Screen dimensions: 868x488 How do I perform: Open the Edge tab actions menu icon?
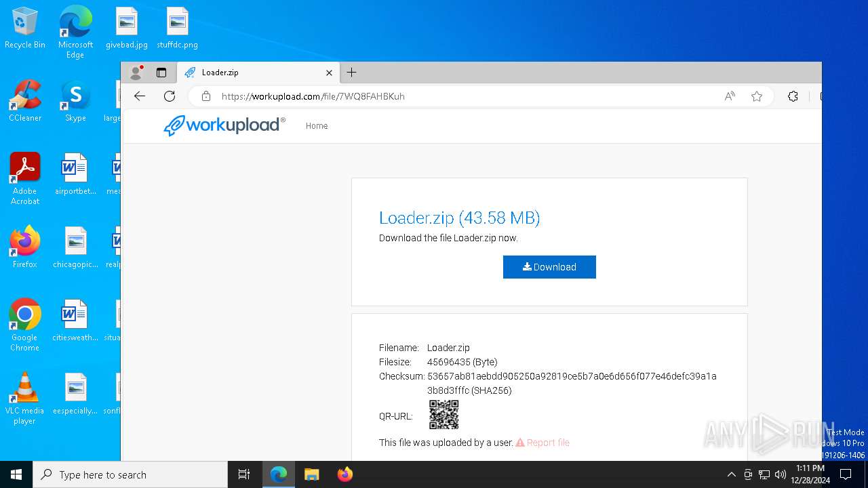click(x=161, y=72)
